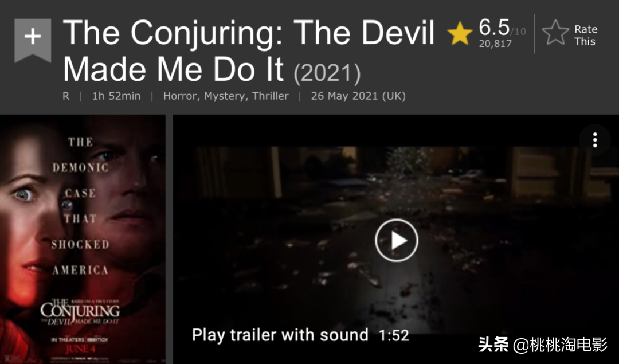Click the 20,817 ratings count
The width and height of the screenshot is (619, 364).
[495, 44]
